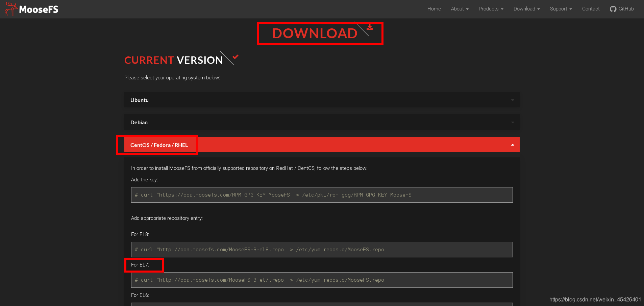Image resolution: width=644 pixels, height=306 pixels.
Task: Click 'Add appropriate repository entry:' text
Action: click(167, 218)
